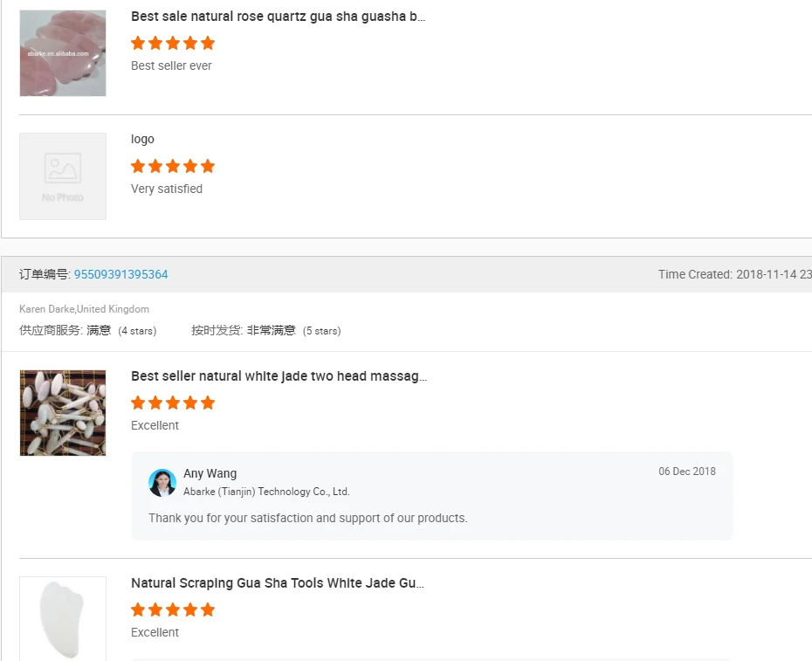Click Any Wang's profile avatar

pyautogui.click(x=162, y=483)
